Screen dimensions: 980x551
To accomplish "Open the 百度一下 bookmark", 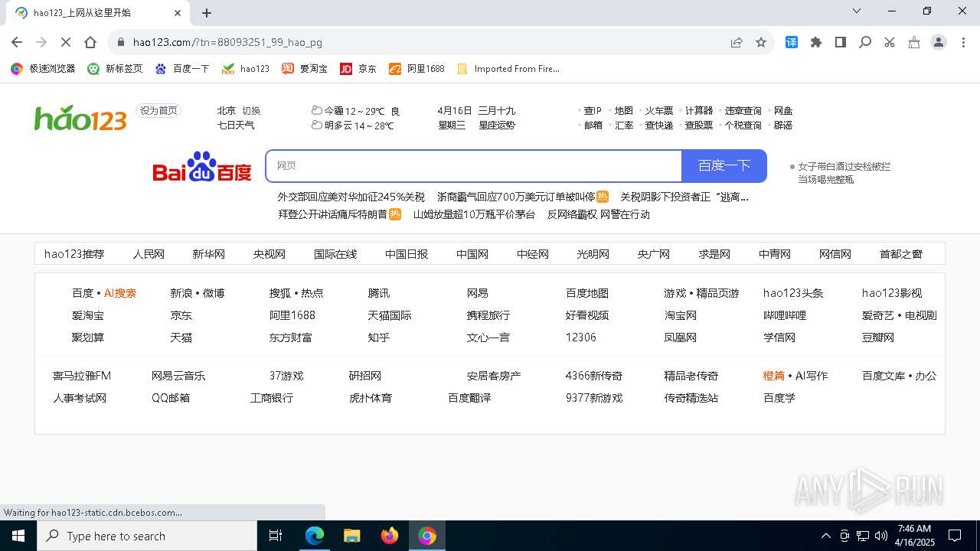I will [182, 69].
